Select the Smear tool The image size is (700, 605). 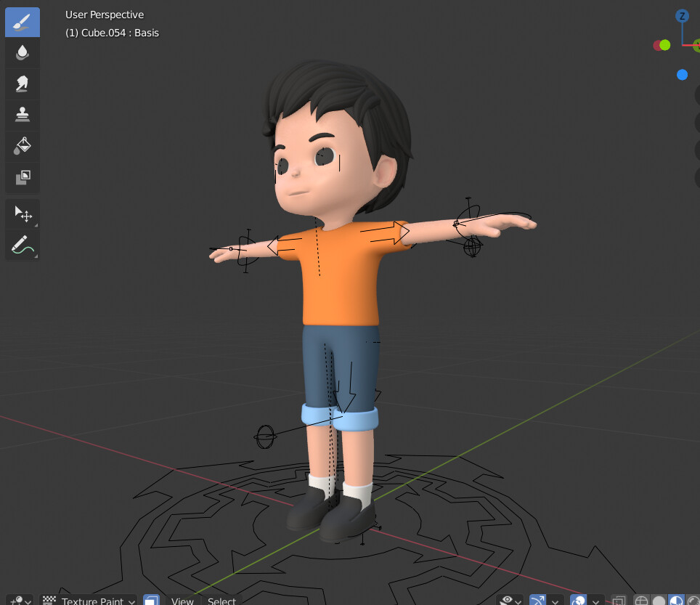pos(22,82)
